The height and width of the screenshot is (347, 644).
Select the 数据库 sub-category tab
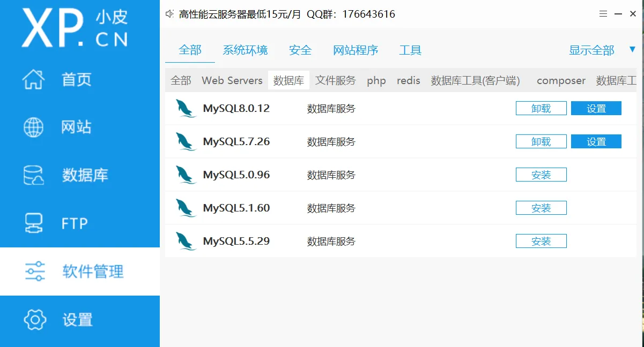tap(288, 80)
